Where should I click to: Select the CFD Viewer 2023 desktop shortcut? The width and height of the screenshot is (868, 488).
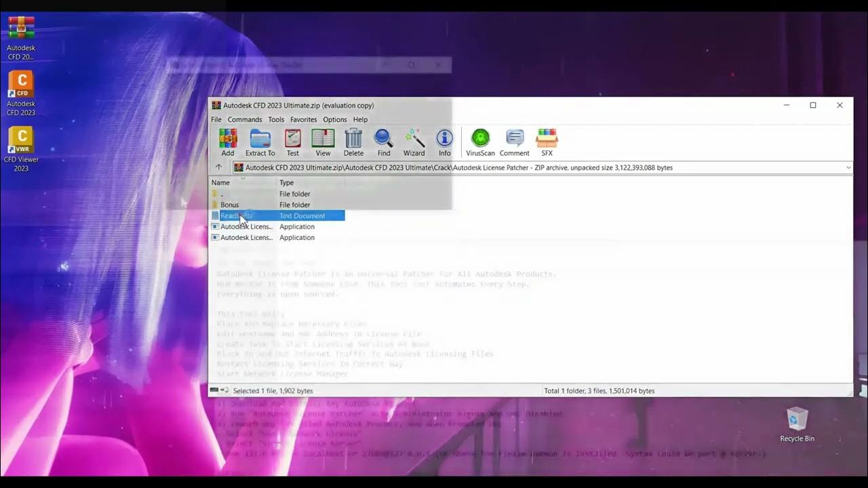pyautogui.click(x=21, y=149)
